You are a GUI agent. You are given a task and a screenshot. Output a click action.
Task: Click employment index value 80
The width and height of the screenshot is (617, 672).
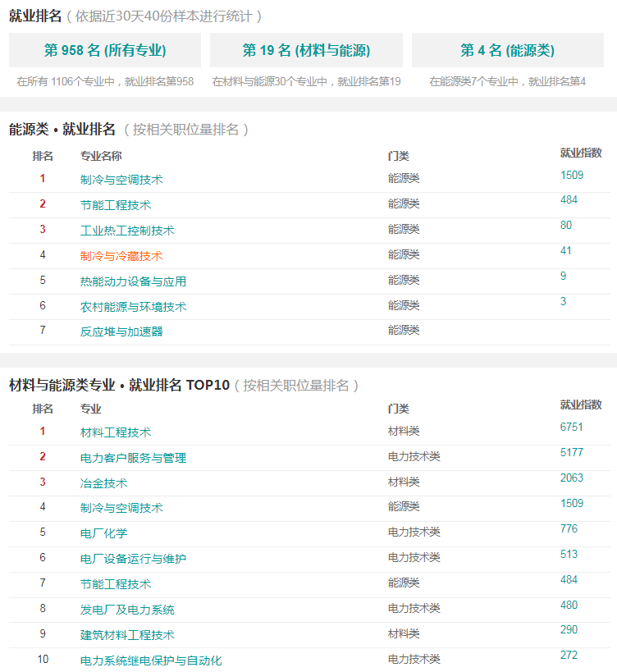pyautogui.click(x=566, y=225)
